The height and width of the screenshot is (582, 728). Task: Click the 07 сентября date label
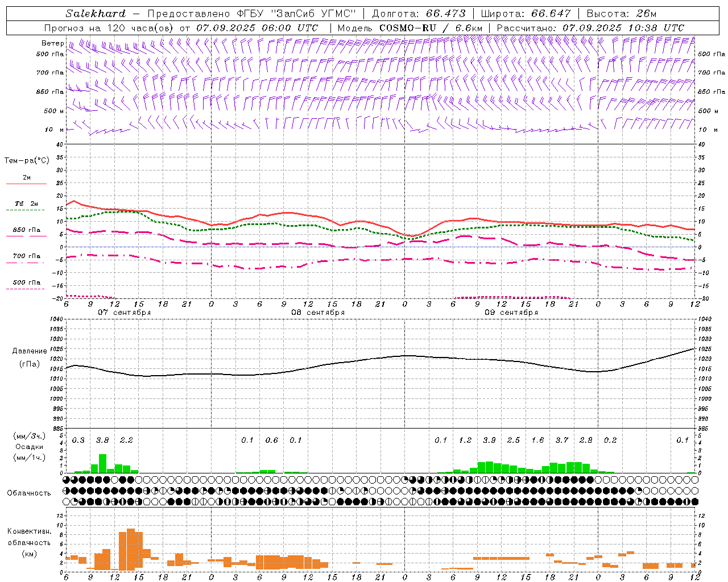[x=125, y=312]
